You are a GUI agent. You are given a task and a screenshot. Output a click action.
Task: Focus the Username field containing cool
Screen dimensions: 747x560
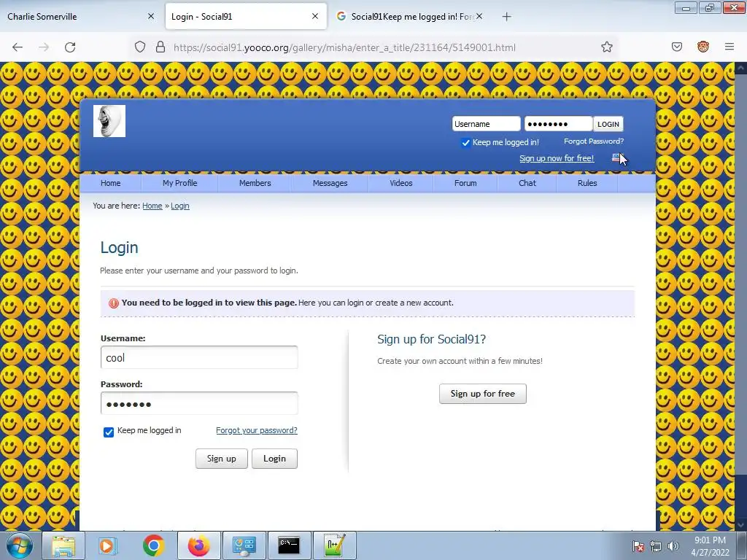(199, 357)
